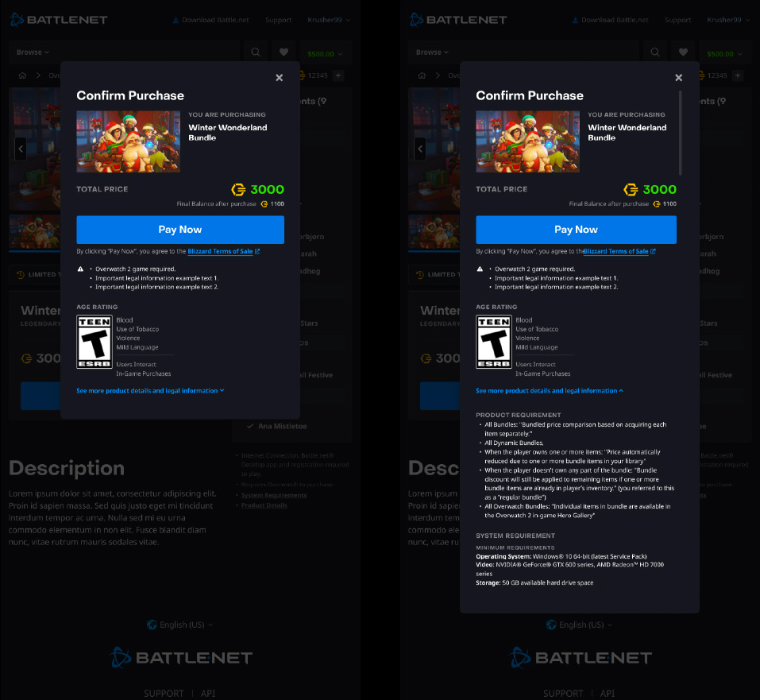
Task: Add coins with the plus icon on right page
Action: pyautogui.click(x=738, y=75)
